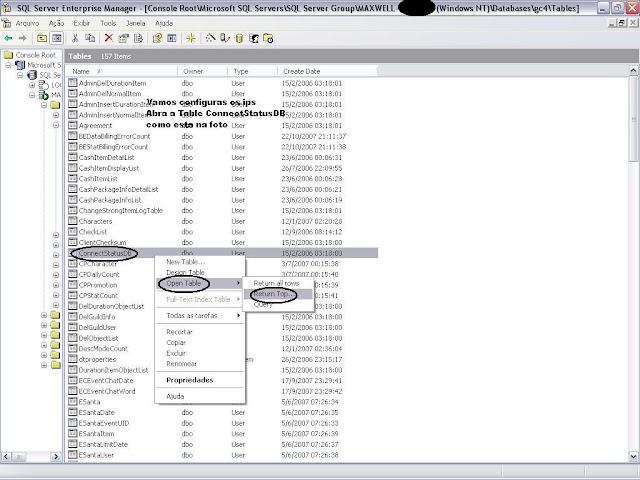Choose Design Table in context menu

(200, 272)
